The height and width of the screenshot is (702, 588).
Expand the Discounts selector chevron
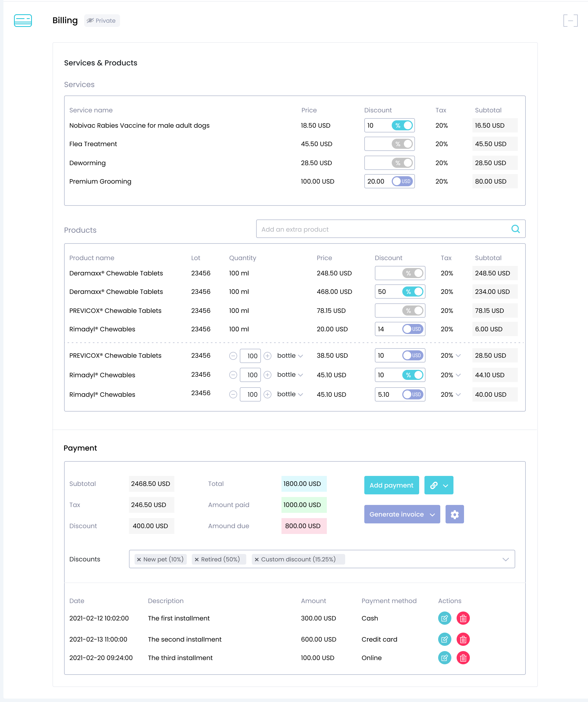(x=505, y=559)
